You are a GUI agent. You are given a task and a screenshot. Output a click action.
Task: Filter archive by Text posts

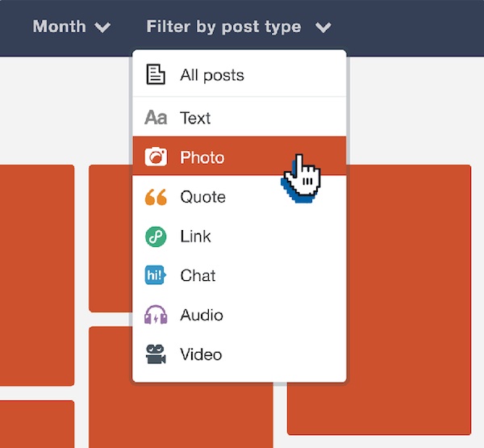tap(240, 117)
